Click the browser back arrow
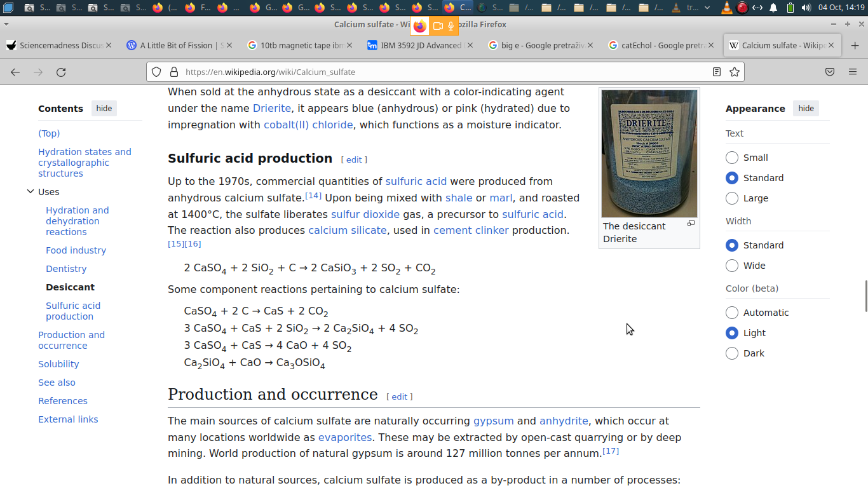 [x=15, y=72]
